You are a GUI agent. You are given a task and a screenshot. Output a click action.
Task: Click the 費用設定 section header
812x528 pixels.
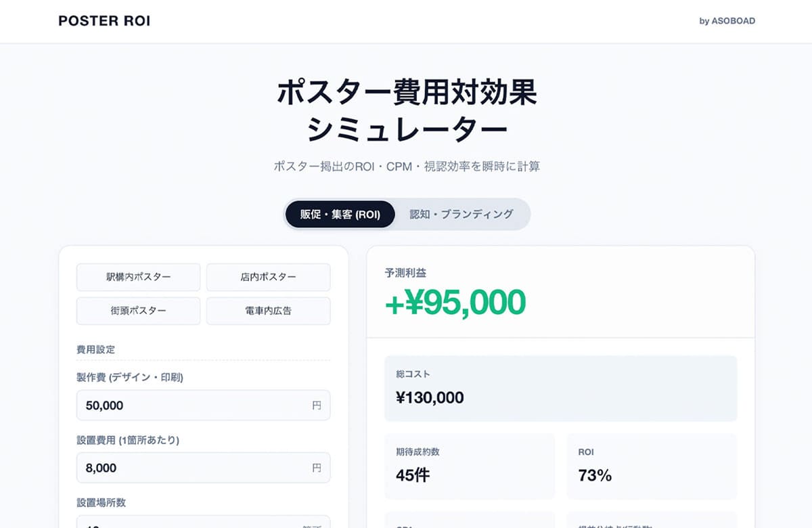[x=96, y=349]
